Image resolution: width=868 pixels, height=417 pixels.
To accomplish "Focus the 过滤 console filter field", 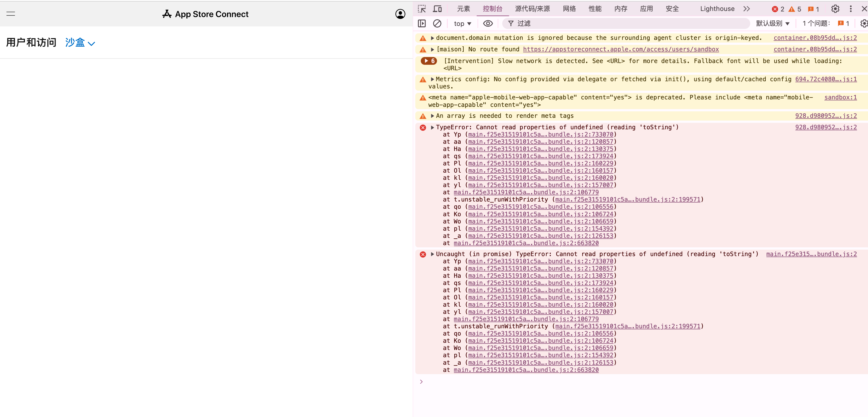I will (627, 23).
